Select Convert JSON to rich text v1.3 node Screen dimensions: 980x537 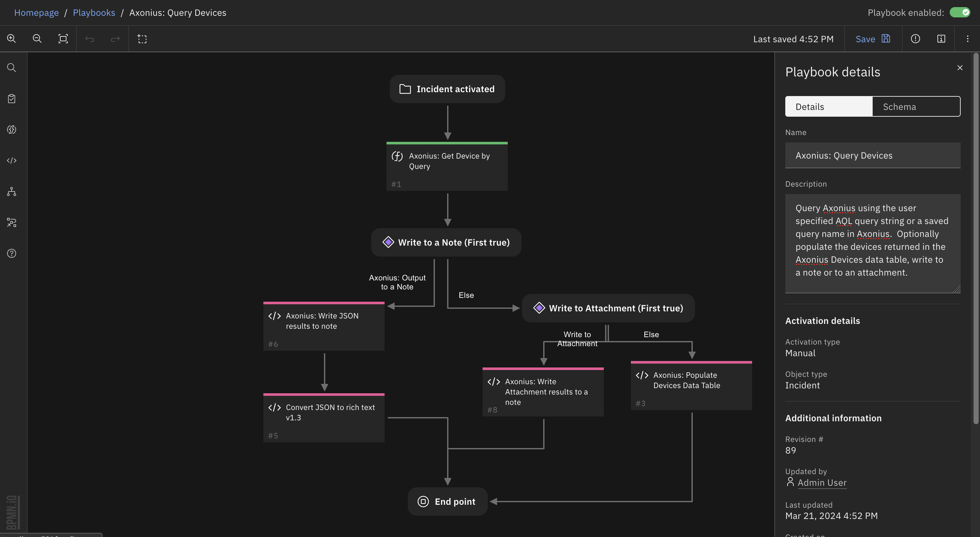tap(324, 418)
